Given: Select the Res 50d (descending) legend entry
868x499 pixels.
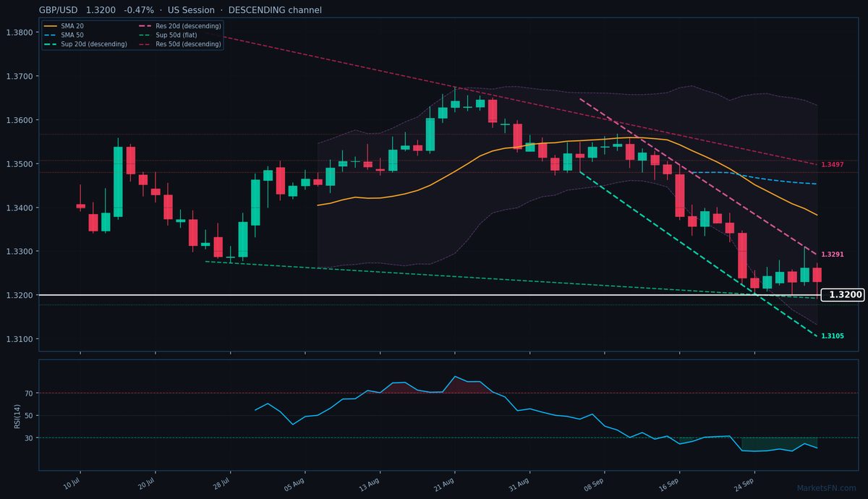Looking at the screenshot, I should (179, 44).
